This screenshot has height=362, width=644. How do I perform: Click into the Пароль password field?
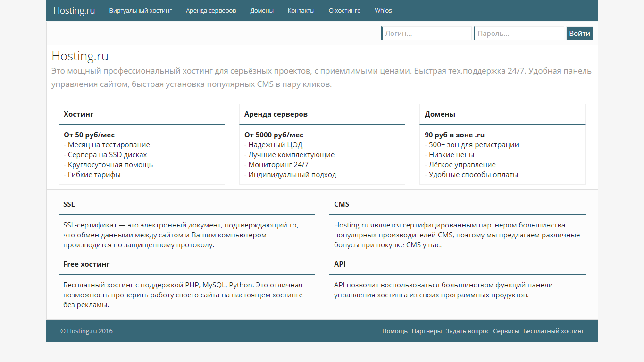click(x=519, y=34)
